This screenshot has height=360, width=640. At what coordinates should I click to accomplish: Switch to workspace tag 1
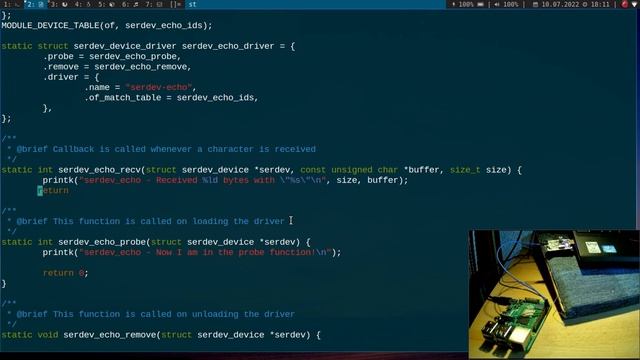point(11,4)
